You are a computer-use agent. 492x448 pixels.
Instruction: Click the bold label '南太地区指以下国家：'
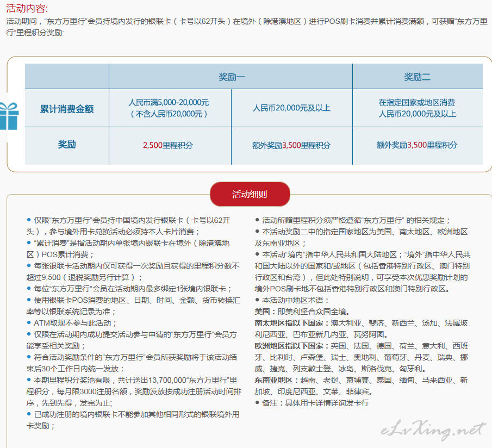[x=292, y=323]
